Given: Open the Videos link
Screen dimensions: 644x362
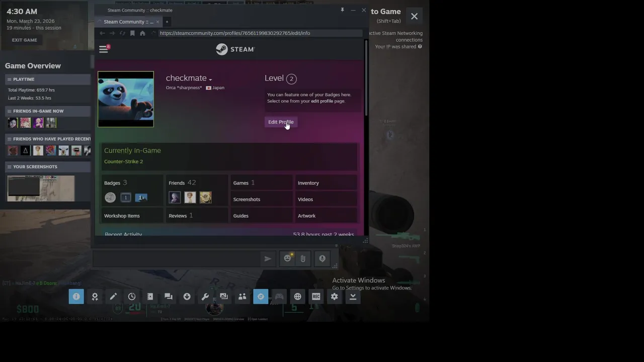Looking at the screenshot, I should tap(305, 199).
